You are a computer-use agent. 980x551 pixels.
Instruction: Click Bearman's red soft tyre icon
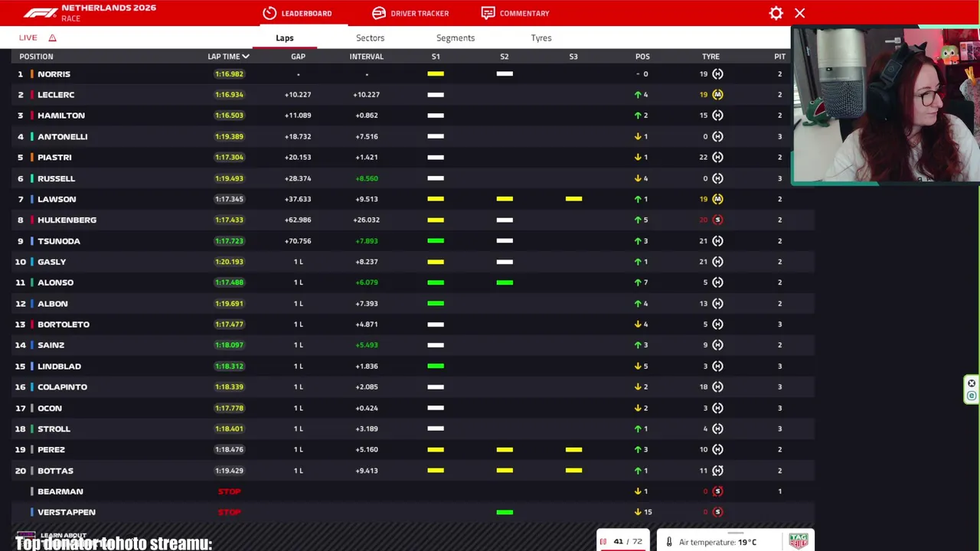(717, 491)
